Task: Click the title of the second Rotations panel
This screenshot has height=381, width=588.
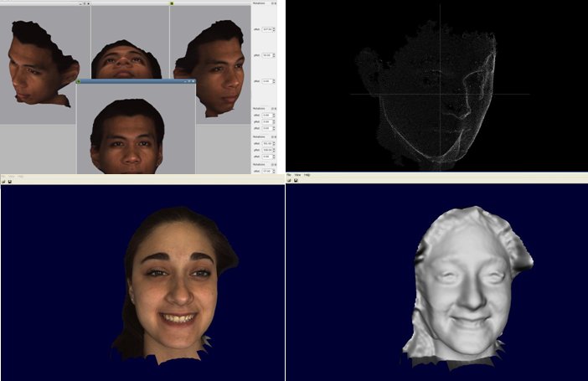Action: (x=259, y=109)
